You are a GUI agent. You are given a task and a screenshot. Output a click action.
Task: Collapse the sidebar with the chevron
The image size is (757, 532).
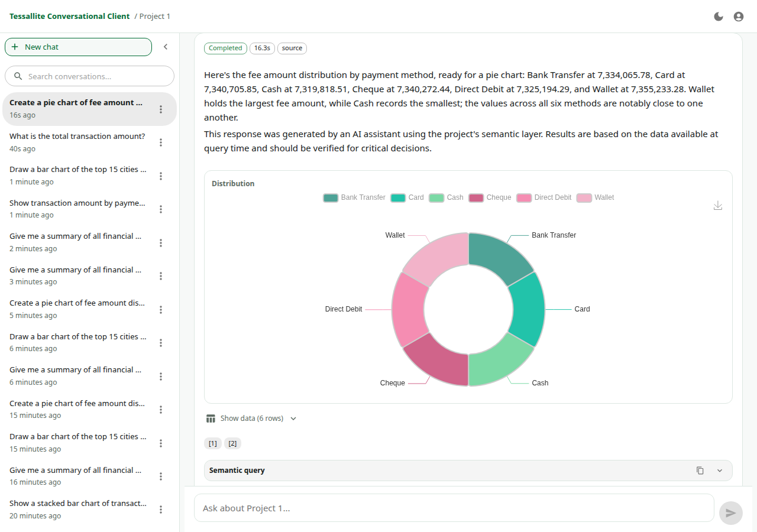166,47
